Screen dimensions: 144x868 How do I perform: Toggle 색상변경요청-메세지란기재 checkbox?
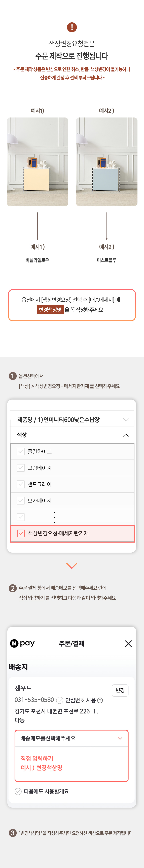click(21, 533)
